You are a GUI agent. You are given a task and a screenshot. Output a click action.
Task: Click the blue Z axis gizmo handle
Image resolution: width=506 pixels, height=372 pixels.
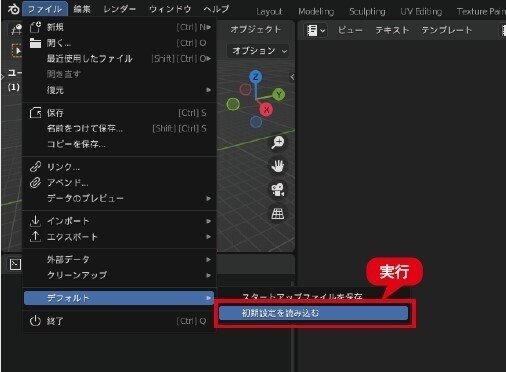255,77
